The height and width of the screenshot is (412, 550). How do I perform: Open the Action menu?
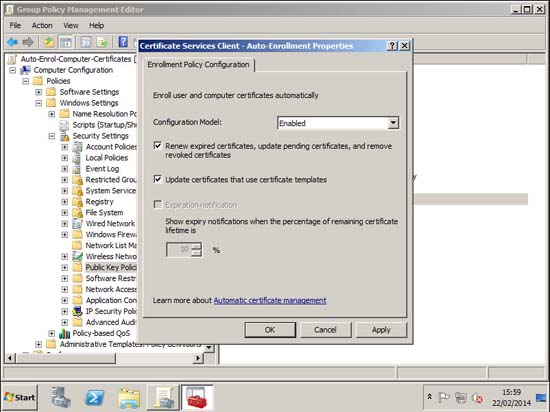[x=42, y=25]
